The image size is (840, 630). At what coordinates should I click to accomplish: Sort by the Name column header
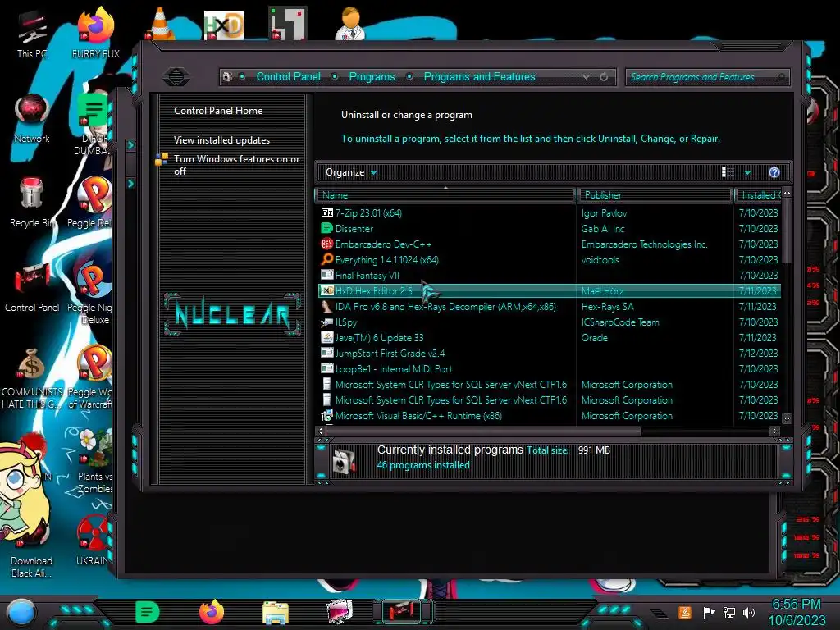point(445,195)
